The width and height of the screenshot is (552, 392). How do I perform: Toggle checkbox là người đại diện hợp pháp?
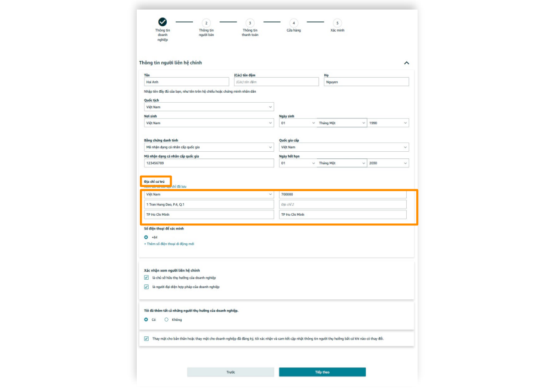[x=146, y=287]
